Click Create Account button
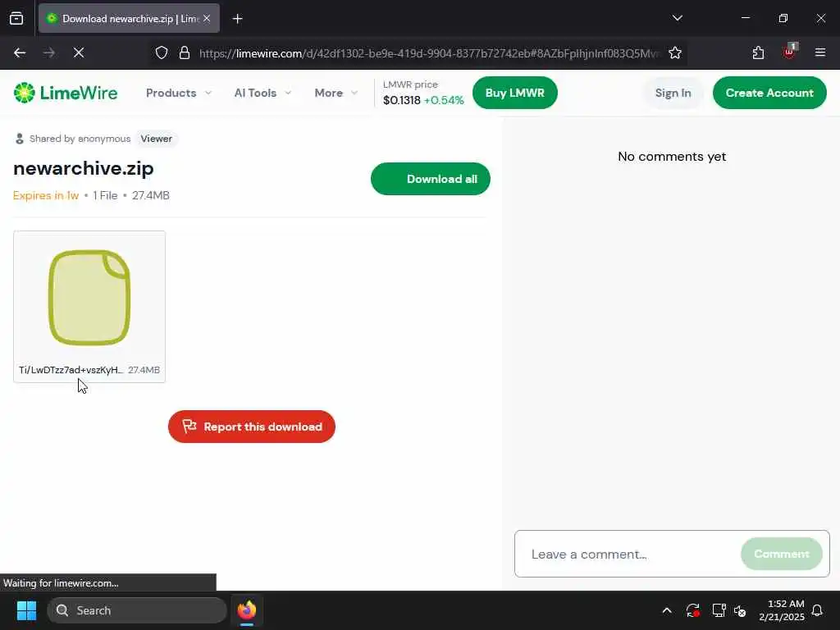This screenshot has width=840, height=630. pos(769,93)
